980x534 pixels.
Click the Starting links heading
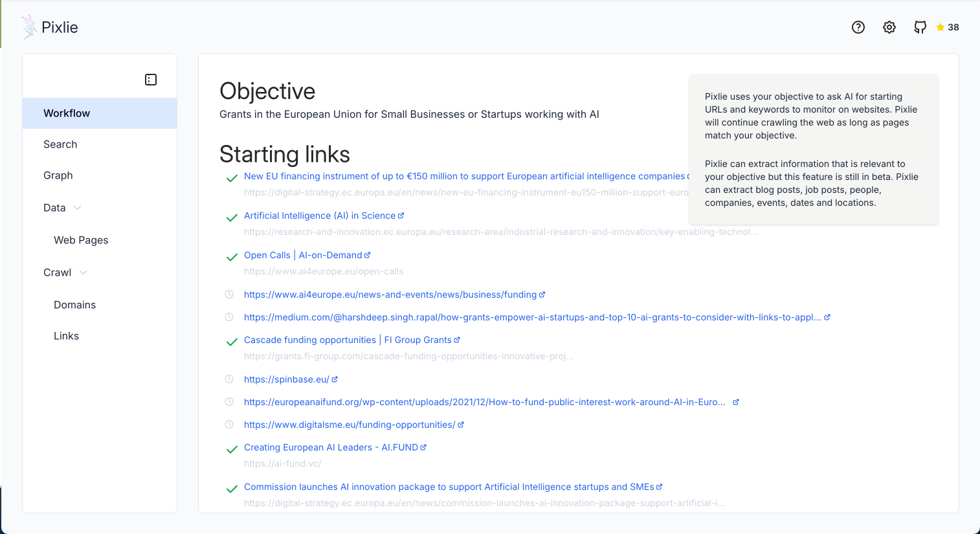click(285, 155)
